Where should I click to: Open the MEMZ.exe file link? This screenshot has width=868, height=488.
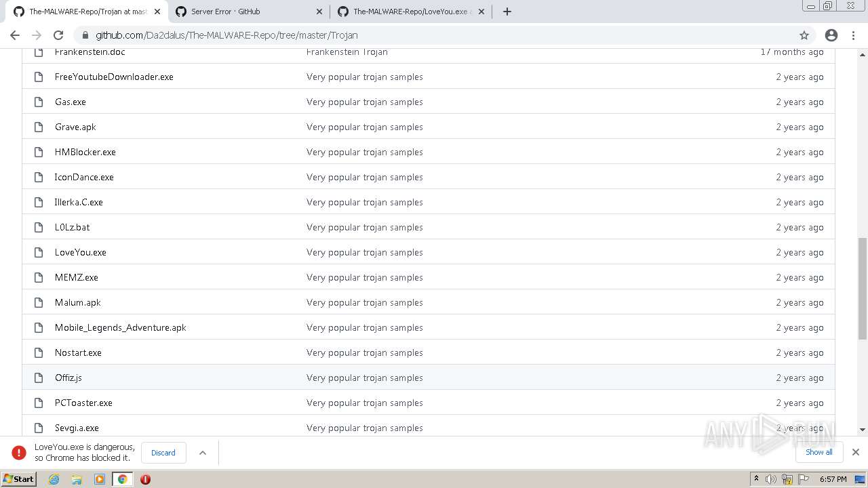(x=77, y=277)
